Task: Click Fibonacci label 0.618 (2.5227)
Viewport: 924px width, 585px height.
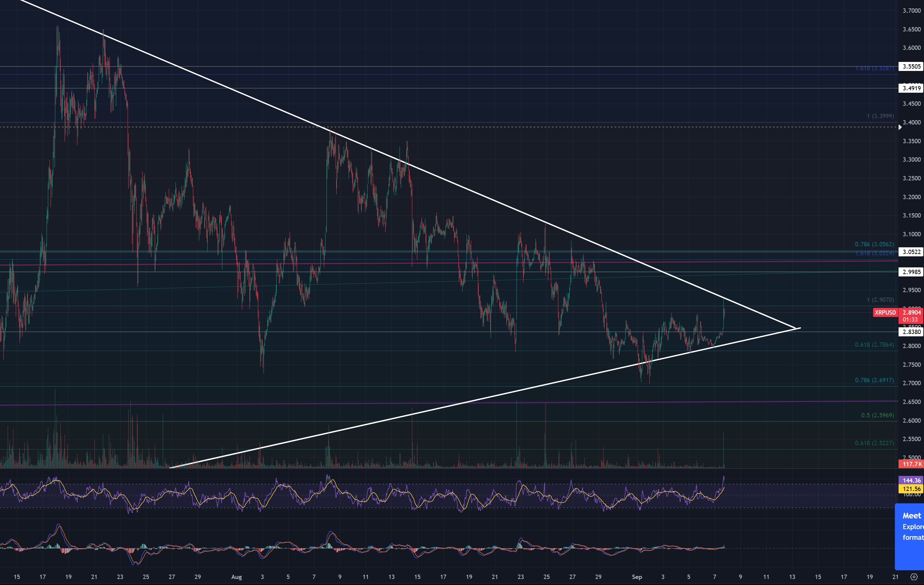Action: tap(874, 443)
